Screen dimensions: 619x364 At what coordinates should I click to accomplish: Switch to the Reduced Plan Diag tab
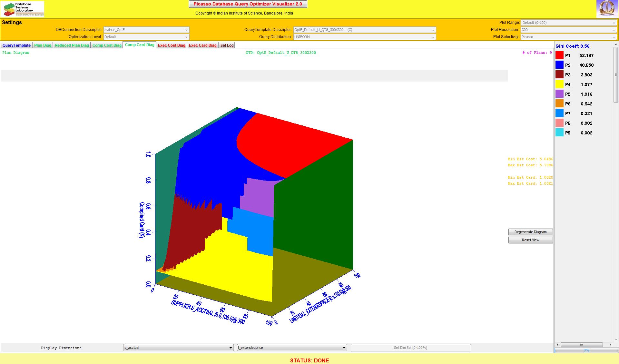(x=72, y=45)
